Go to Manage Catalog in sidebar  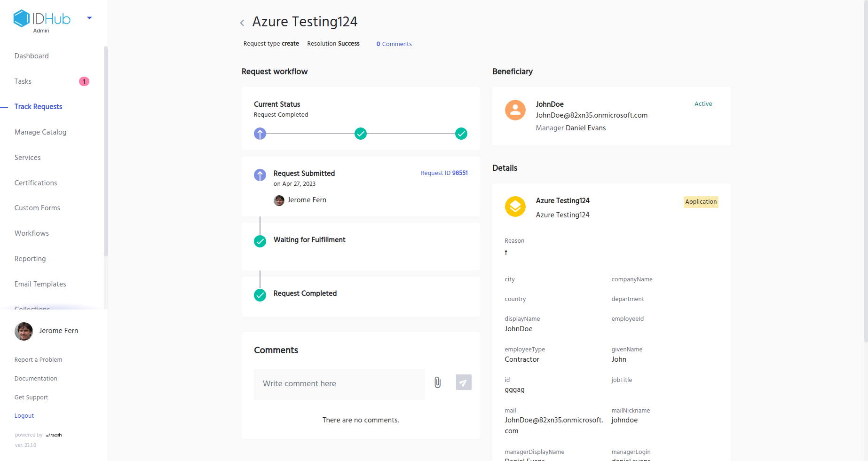point(40,132)
